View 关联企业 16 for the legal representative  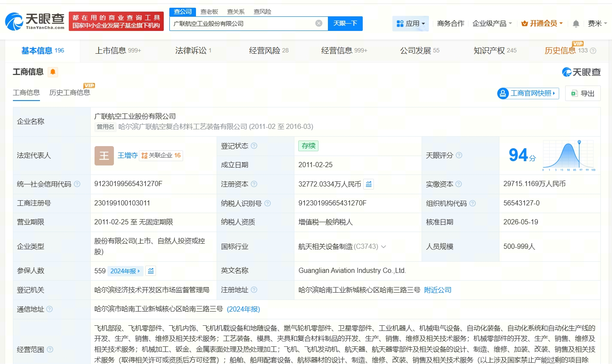(161, 156)
